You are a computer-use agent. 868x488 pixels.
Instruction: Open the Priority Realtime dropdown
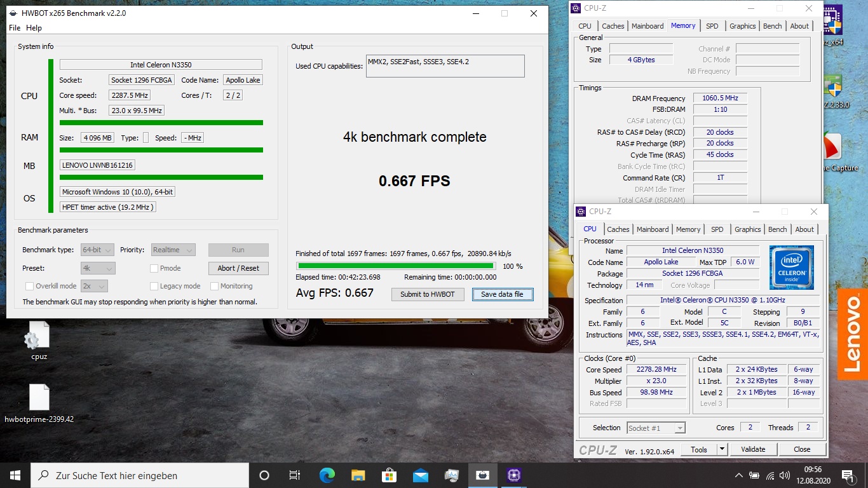click(x=172, y=250)
